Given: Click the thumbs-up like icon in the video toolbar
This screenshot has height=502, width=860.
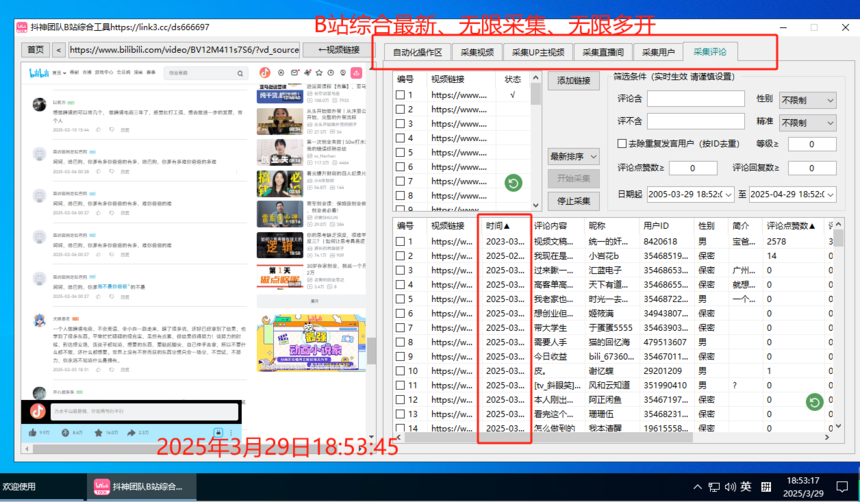Looking at the screenshot, I should click(x=32, y=432).
